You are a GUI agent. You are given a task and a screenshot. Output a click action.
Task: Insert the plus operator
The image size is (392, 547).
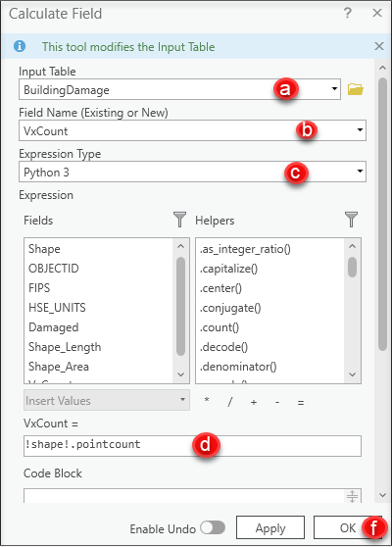point(254,402)
